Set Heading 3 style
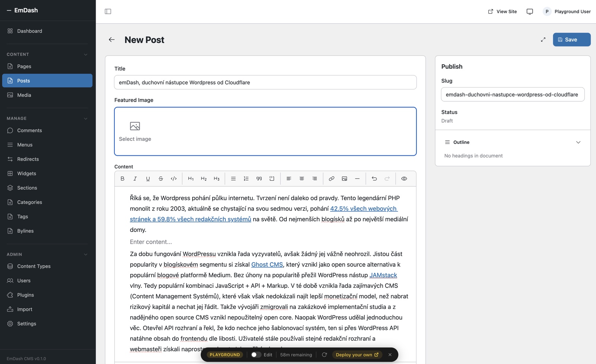 [216, 179]
